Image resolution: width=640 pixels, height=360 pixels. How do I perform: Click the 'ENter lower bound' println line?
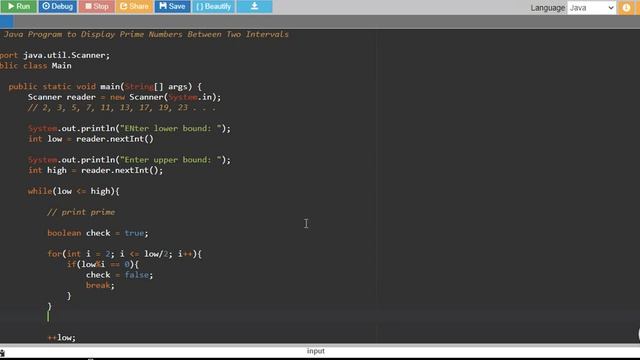(129, 128)
